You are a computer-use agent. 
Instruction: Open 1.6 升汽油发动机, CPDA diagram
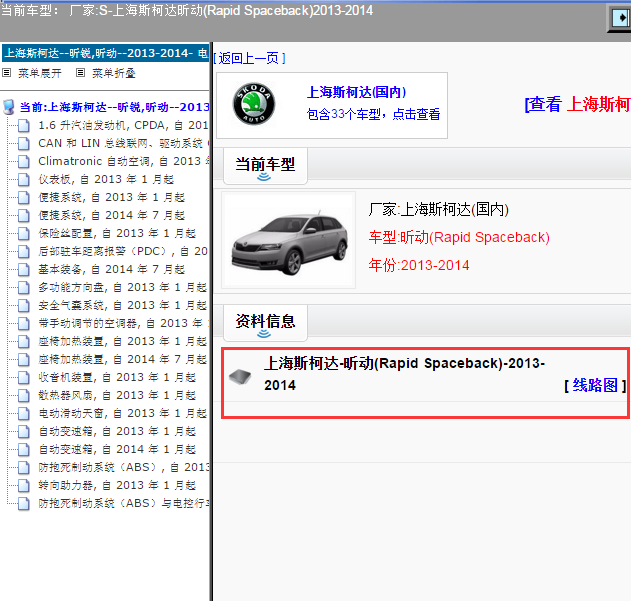point(123,126)
